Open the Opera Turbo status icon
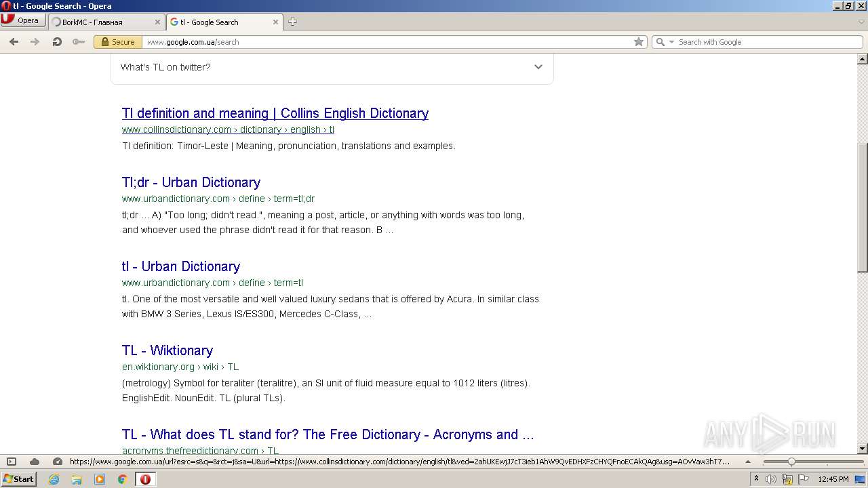The width and height of the screenshot is (868, 488). tap(58, 462)
